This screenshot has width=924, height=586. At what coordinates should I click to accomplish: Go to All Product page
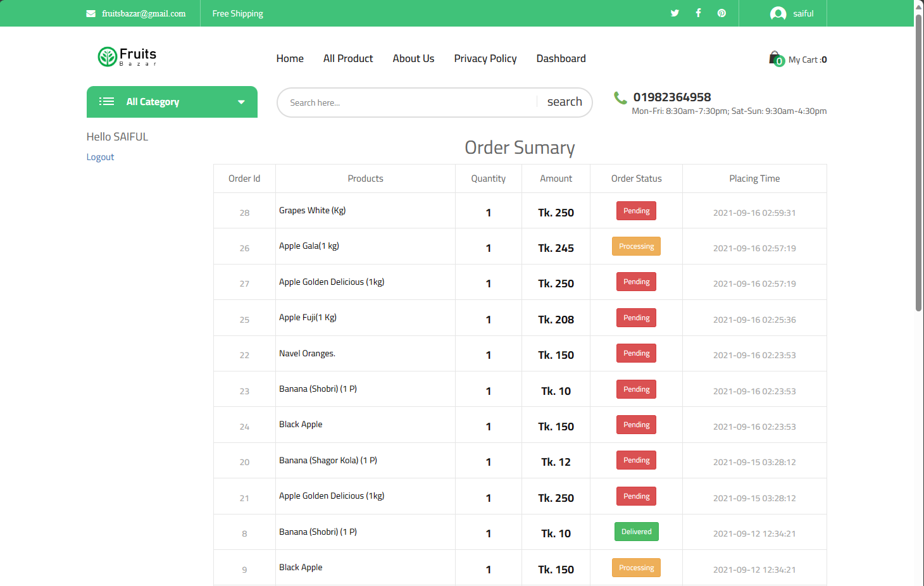pos(348,59)
